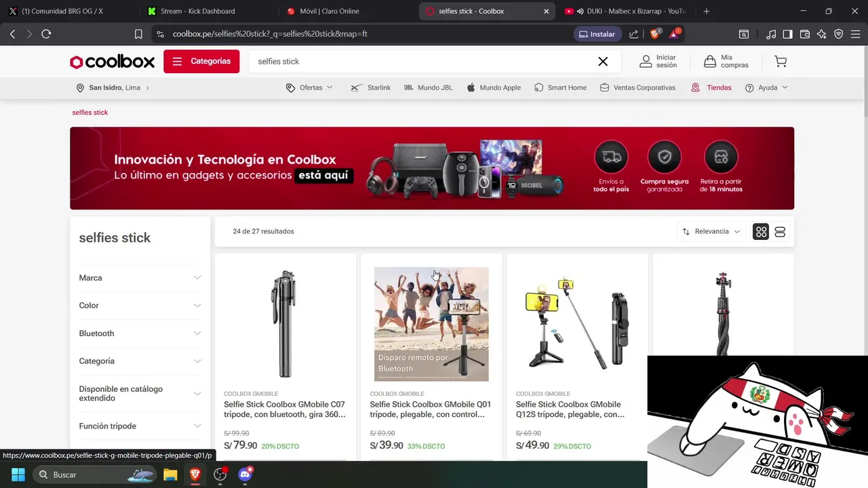Bookmark this page icon in address bar
The image size is (868, 488).
click(138, 34)
